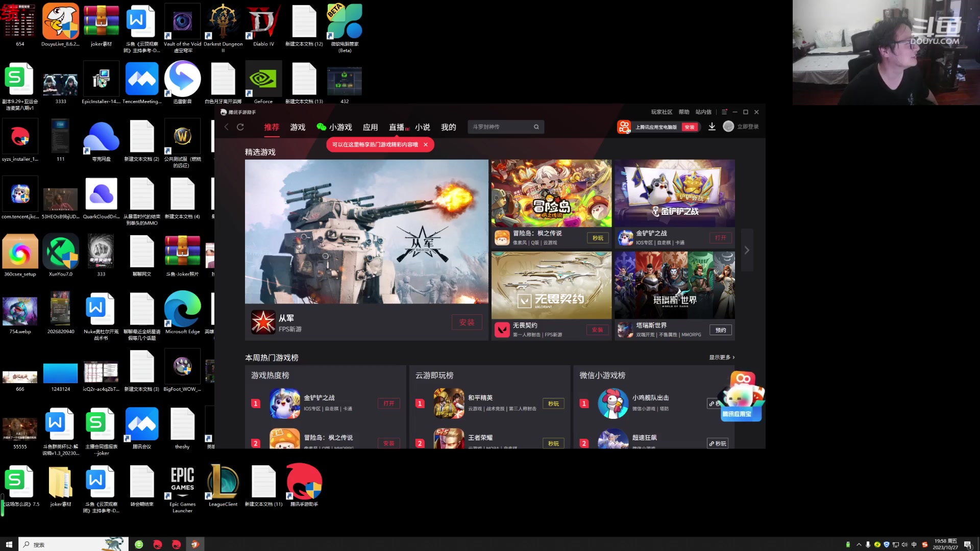Open XunYou7.0 desktop icon
Screen dimensions: 980x551
pyautogui.click(x=61, y=255)
